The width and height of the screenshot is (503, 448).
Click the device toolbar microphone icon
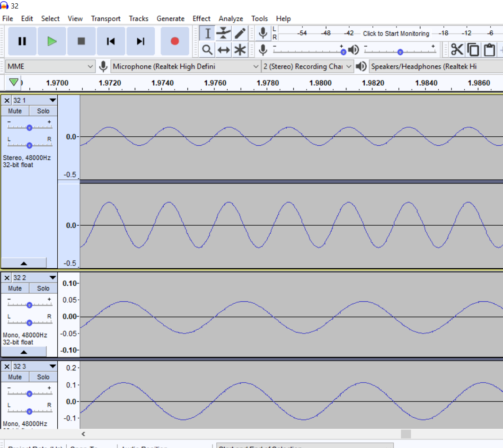click(x=103, y=66)
